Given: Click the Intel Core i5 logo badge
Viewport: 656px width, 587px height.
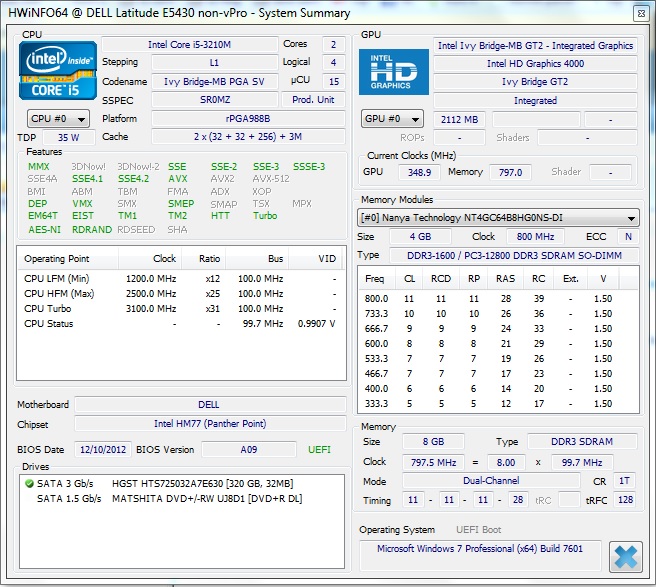Looking at the screenshot, I should (x=58, y=70).
